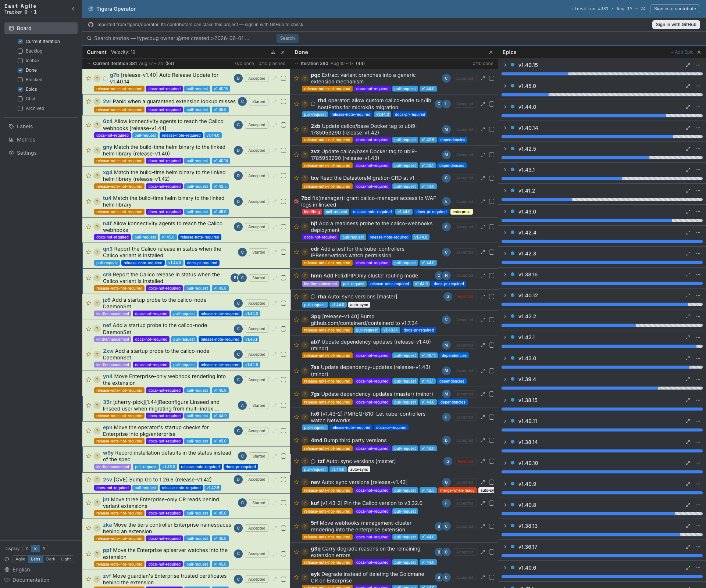
Task: Click owner avatar M on 2xb story
Action: [446, 129]
